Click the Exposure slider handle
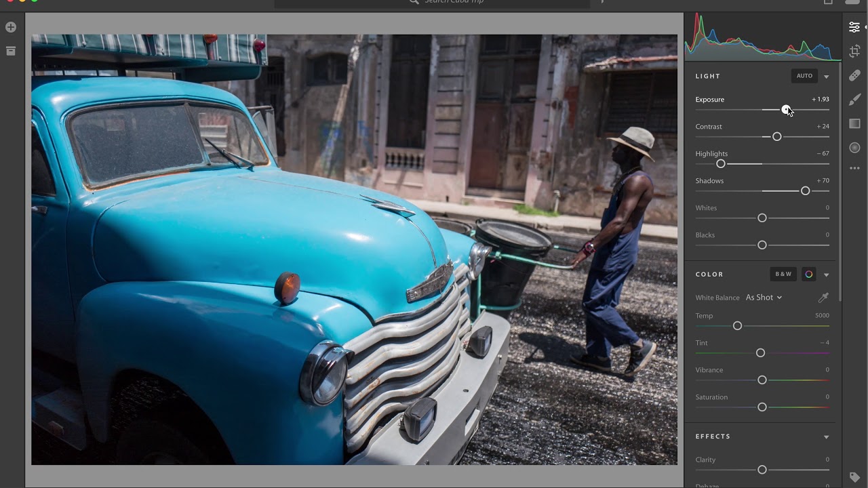This screenshot has width=868, height=488. tap(786, 110)
